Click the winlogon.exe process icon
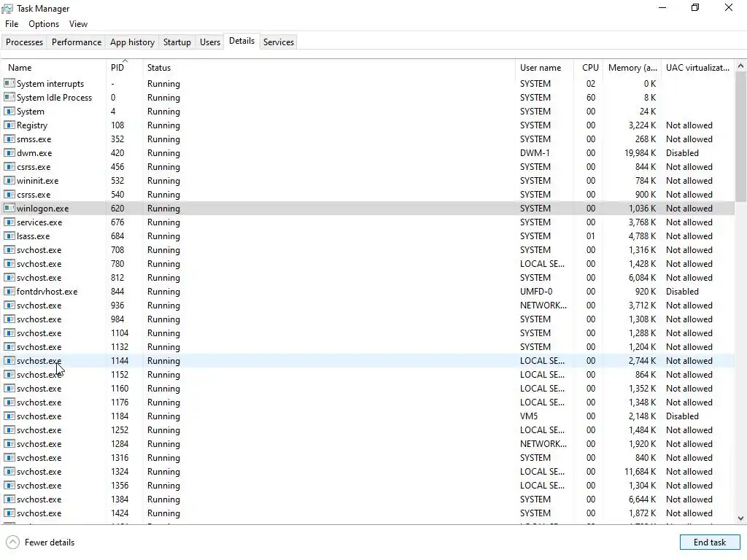 [9, 208]
